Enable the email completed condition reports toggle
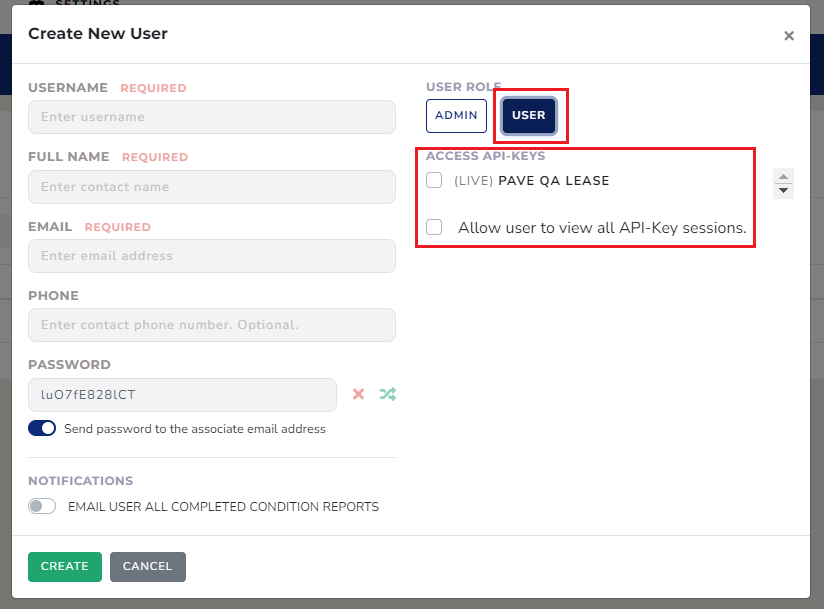This screenshot has height=609, width=824. [42, 506]
